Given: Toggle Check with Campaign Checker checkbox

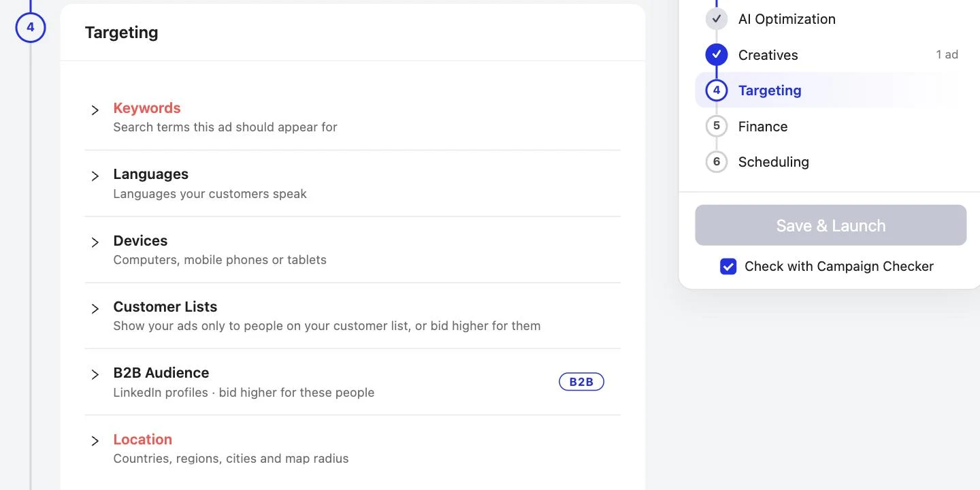Looking at the screenshot, I should click(728, 266).
